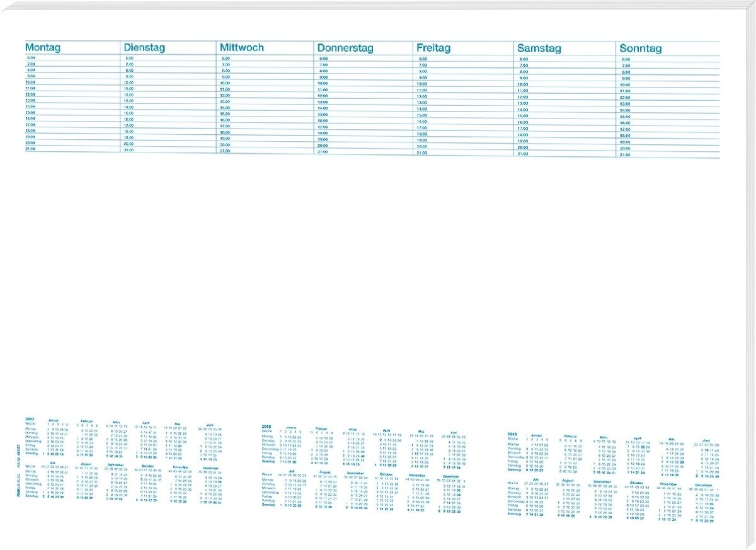Image resolution: width=756 pixels, height=550 pixels.
Task: Click the April 2018 month name
Action: point(386,430)
